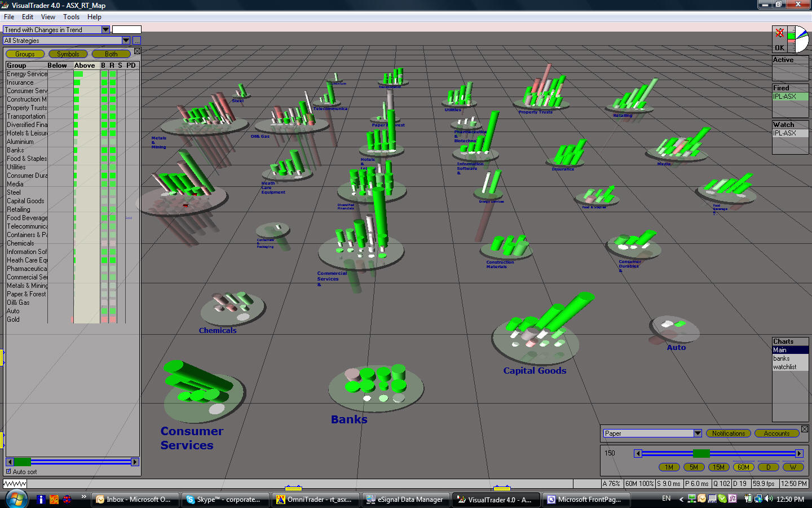This screenshot has width=812, height=508.
Task: Select banks in the Charts list
Action: point(790,358)
